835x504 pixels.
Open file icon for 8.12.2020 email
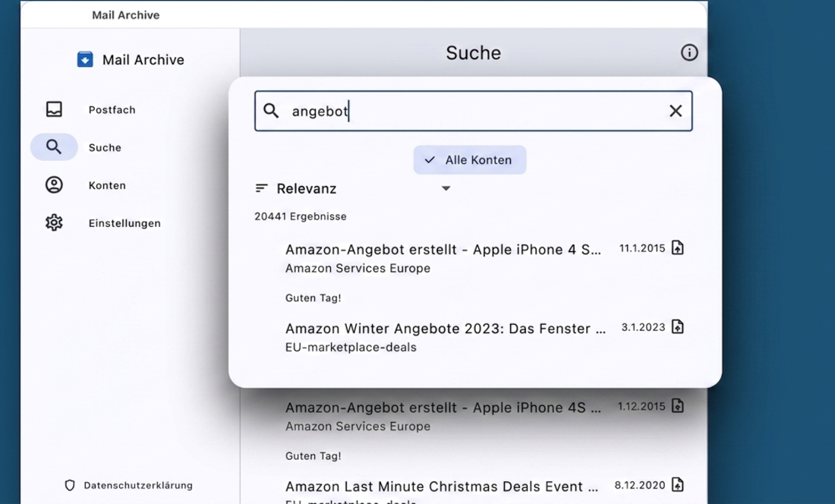coord(677,485)
